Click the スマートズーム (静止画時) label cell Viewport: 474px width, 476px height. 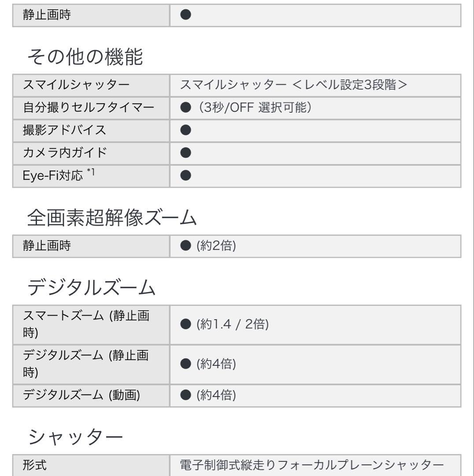pyautogui.click(x=91, y=324)
